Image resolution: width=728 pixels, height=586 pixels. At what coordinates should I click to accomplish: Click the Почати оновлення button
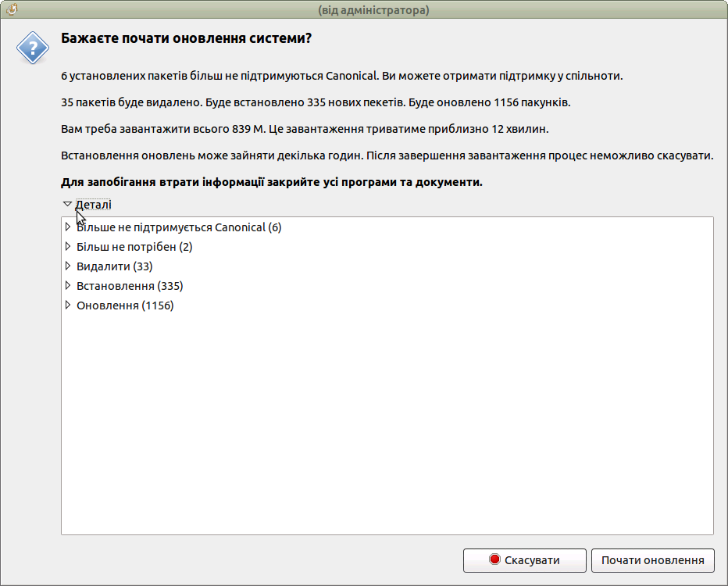pos(653,560)
